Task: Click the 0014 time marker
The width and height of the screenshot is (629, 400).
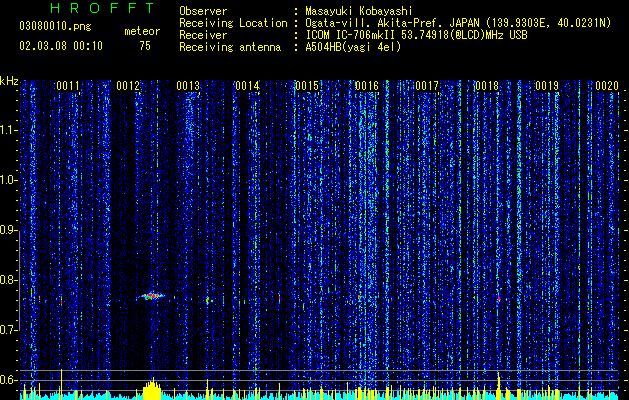Action: 247,86
